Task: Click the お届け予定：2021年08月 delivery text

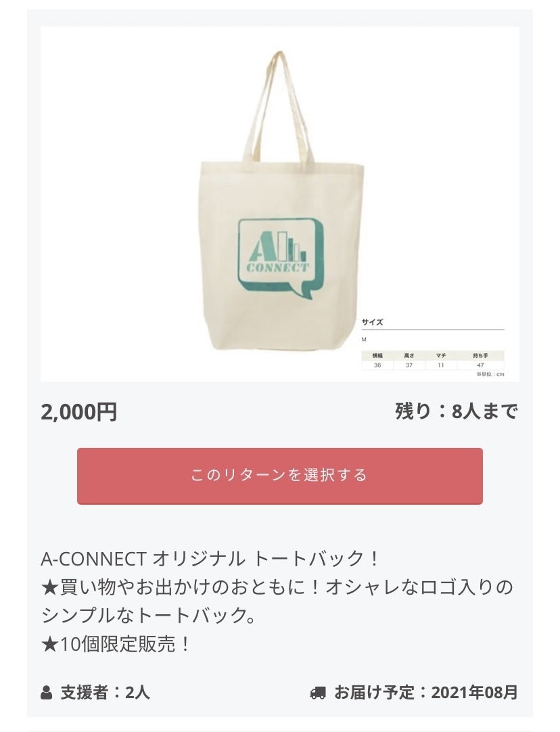Action: tap(425, 692)
